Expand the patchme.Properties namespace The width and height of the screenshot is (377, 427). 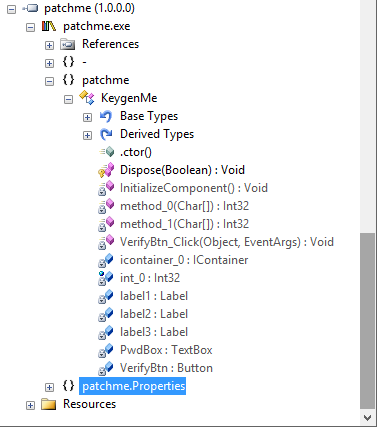click(49, 387)
